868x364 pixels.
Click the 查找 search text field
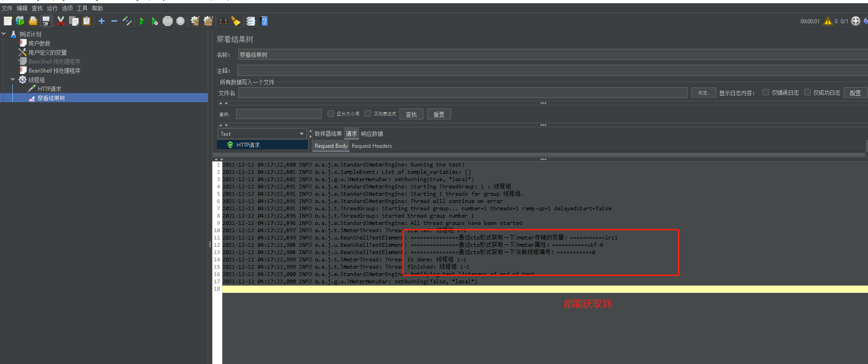click(279, 114)
